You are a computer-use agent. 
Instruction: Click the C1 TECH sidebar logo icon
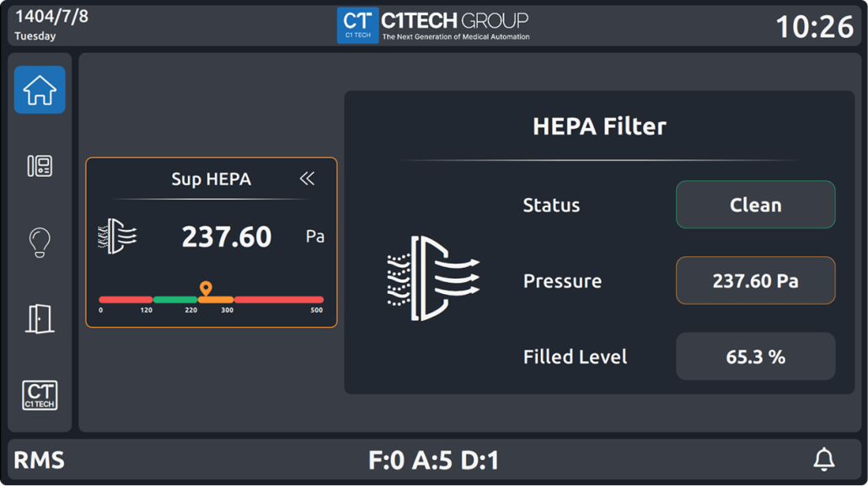40,394
